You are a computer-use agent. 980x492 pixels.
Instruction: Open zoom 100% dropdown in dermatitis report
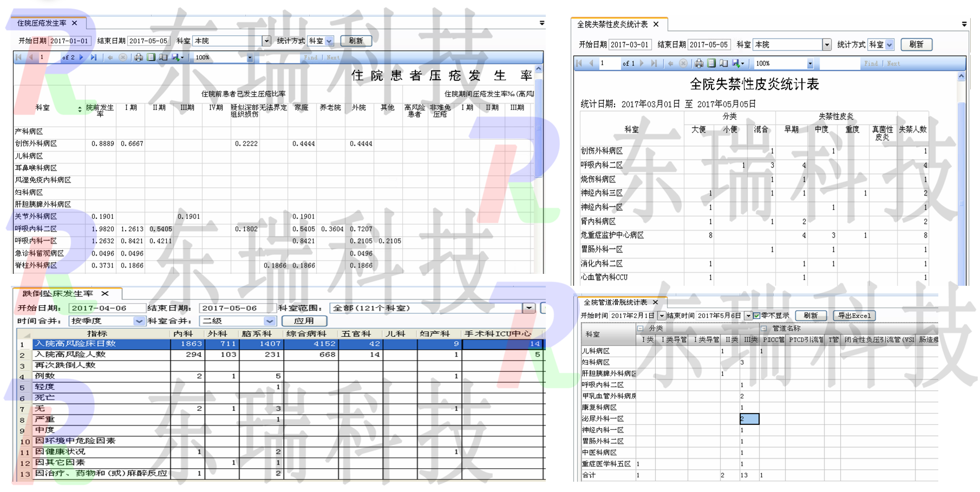pyautogui.click(x=810, y=63)
